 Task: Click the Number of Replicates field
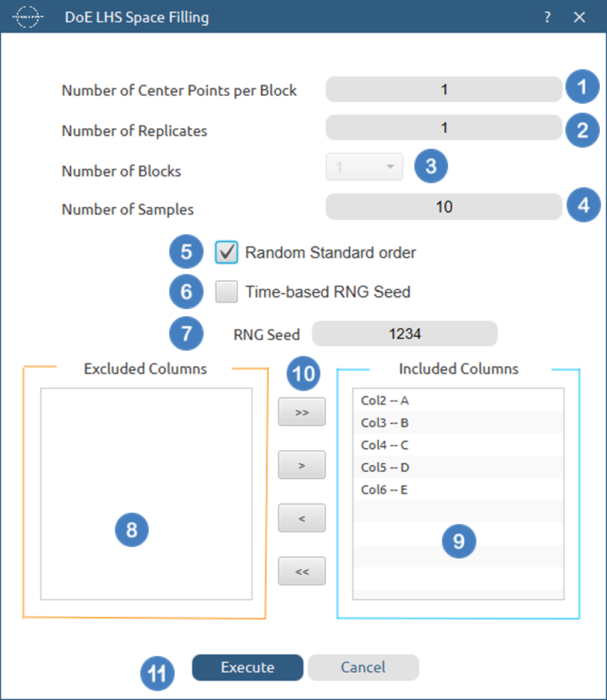pyautogui.click(x=444, y=128)
